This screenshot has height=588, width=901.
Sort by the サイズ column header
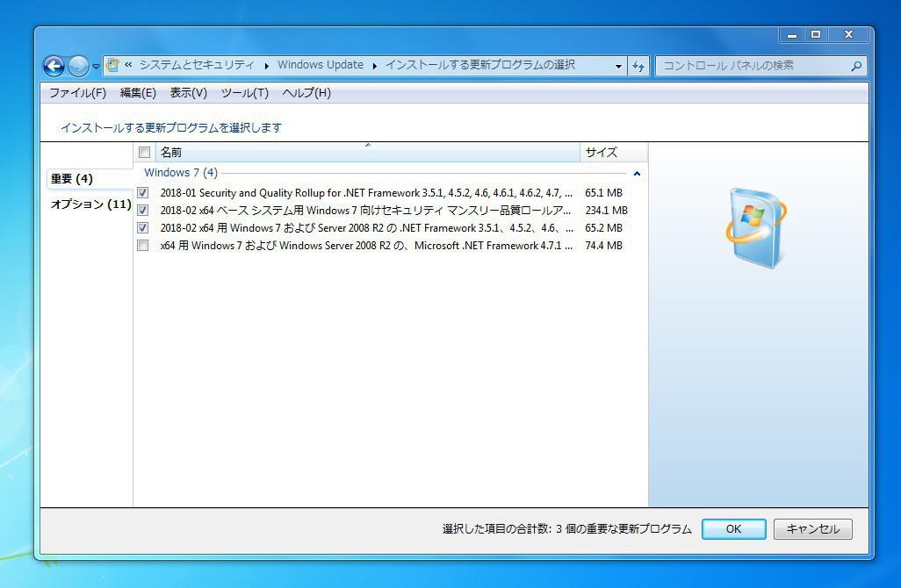tap(613, 152)
